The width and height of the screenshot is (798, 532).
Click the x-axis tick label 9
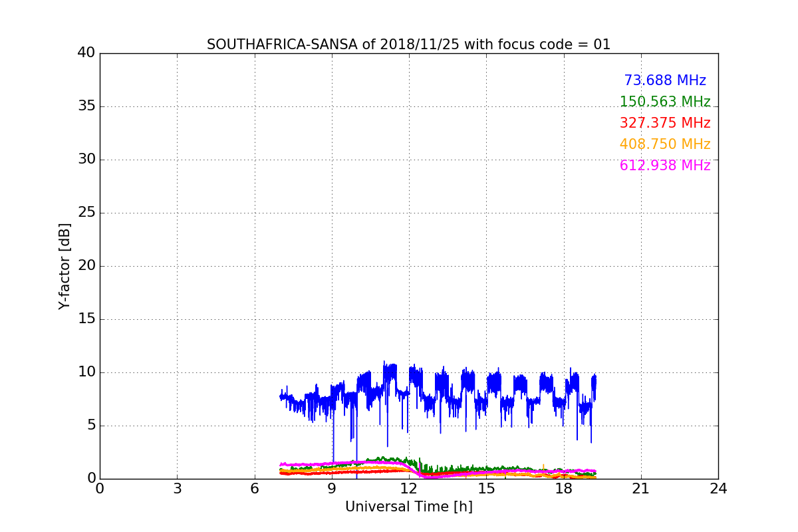(332, 489)
